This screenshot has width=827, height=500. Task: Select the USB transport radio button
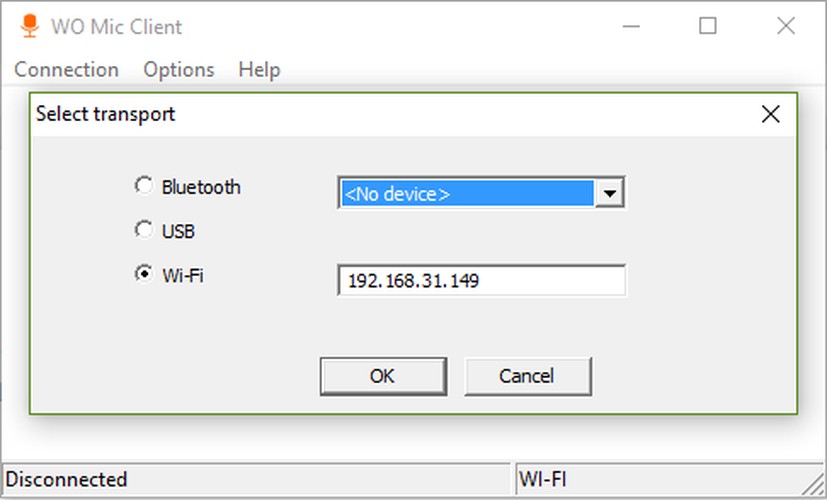pos(143,230)
